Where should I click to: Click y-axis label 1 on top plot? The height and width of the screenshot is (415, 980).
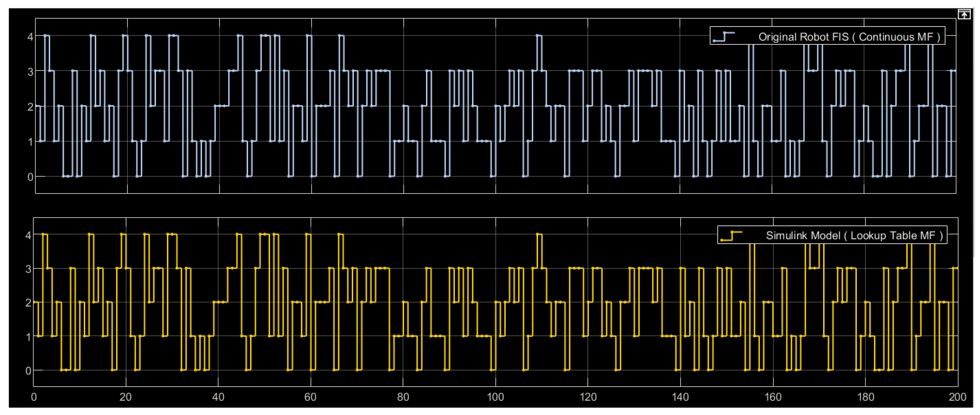(x=30, y=142)
